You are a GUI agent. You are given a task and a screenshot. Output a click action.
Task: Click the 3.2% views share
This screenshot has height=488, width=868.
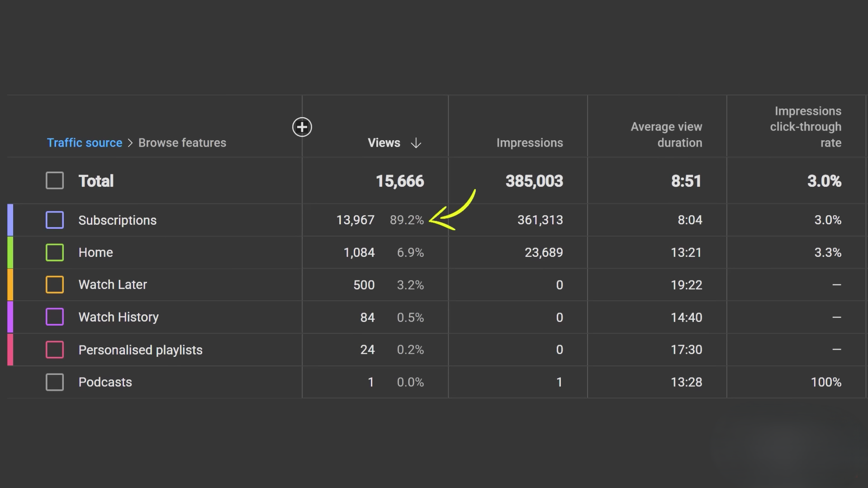(x=410, y=285)
